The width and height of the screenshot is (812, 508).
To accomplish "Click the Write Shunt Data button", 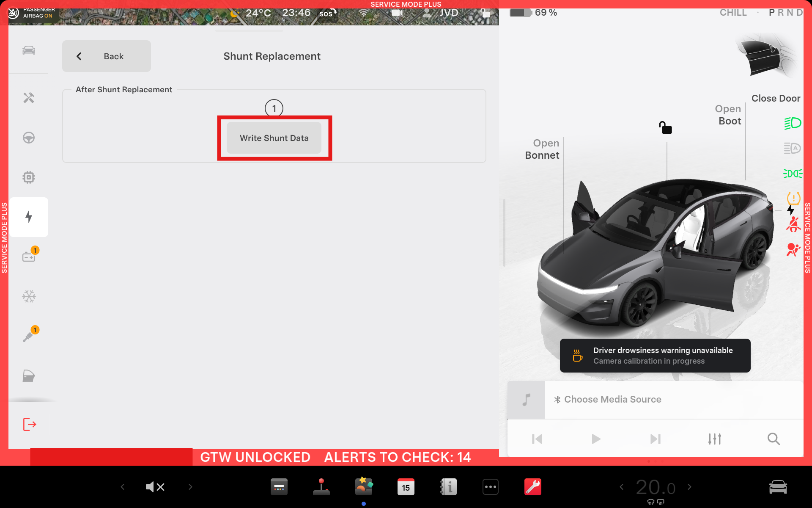I will pyautogui.click(x=274, y=138).
